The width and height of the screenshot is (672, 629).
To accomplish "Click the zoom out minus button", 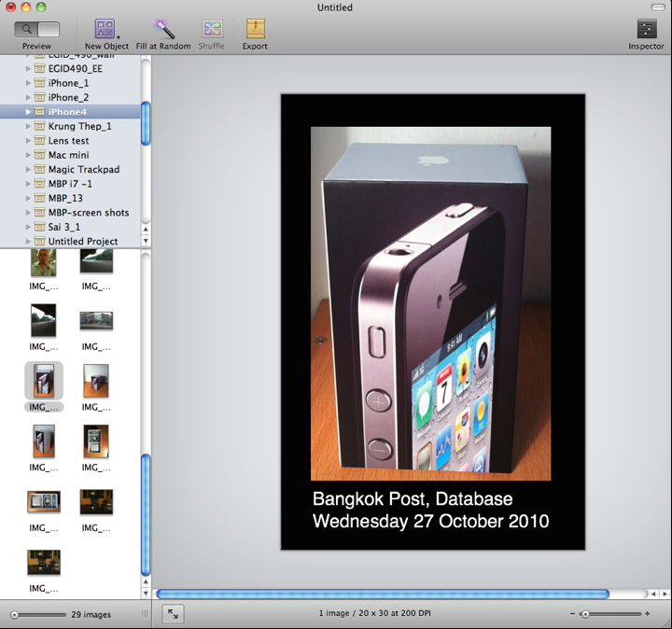I will point(572,614).
